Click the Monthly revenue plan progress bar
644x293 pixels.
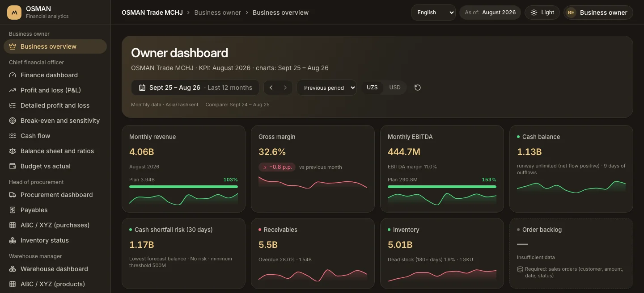pyautogui.click(x=183, y=187)
